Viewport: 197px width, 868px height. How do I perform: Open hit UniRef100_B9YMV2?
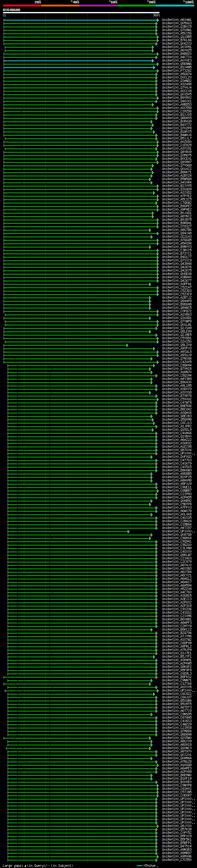click(176, 98)
